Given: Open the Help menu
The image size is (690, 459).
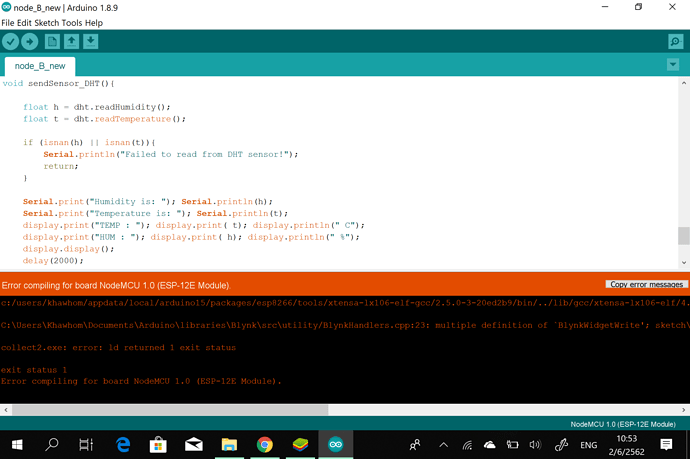Looking at the screenshot, I should tap(94, 23).
